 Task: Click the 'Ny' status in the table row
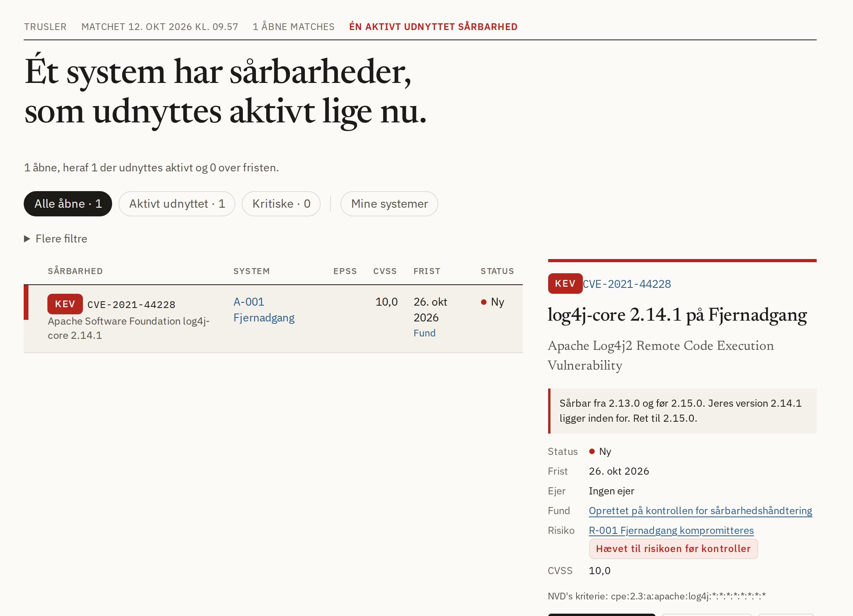[492, 302]
